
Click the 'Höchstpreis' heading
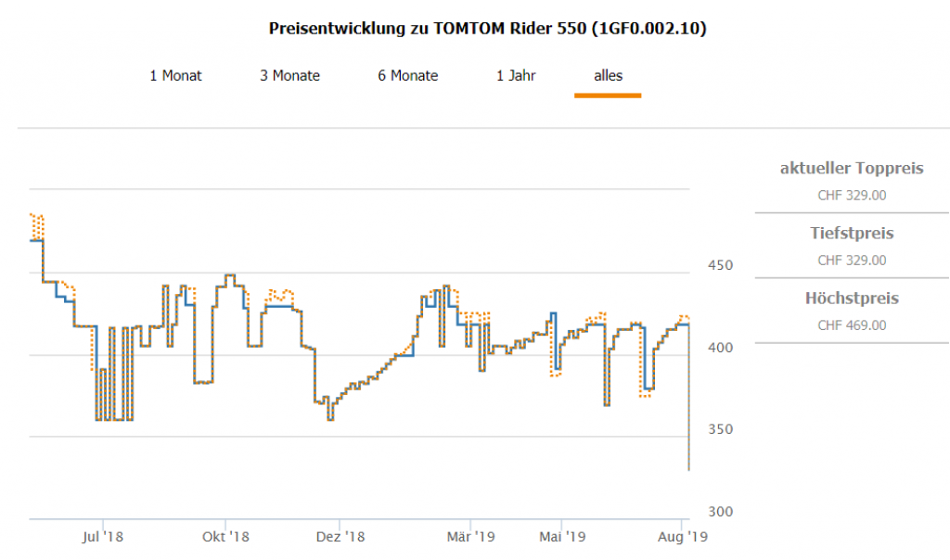coord(852,299)
